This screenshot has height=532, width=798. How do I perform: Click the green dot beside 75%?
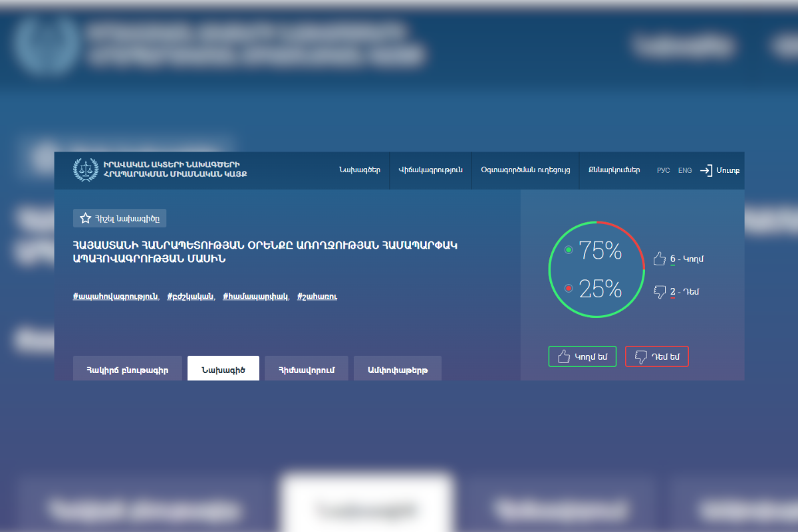[568, 250]
